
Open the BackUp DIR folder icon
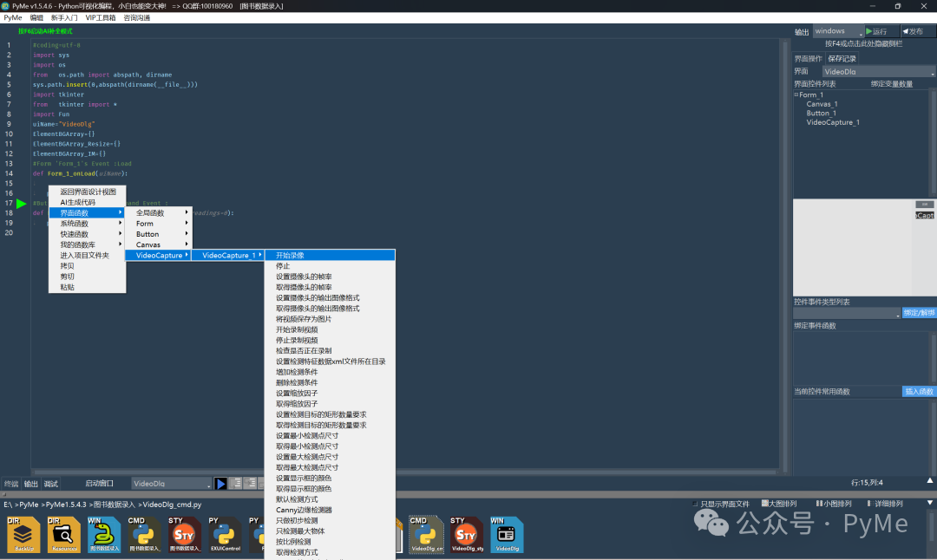pos(23,534)
